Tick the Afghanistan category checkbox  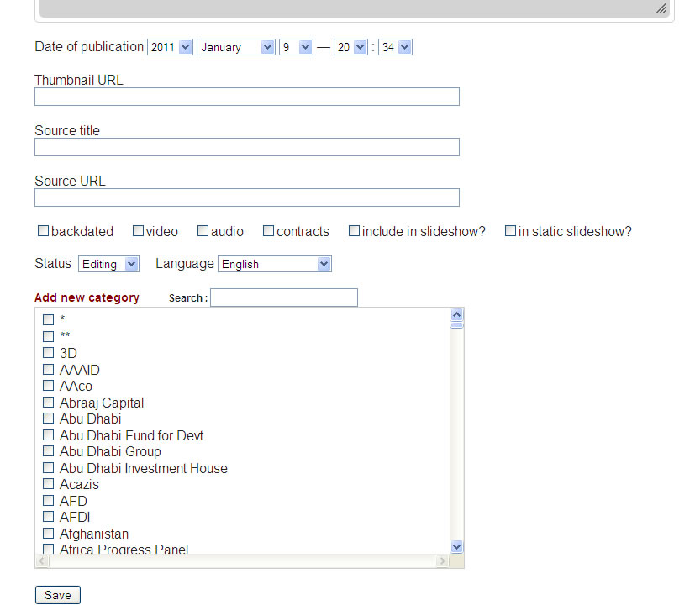point(48,533)
